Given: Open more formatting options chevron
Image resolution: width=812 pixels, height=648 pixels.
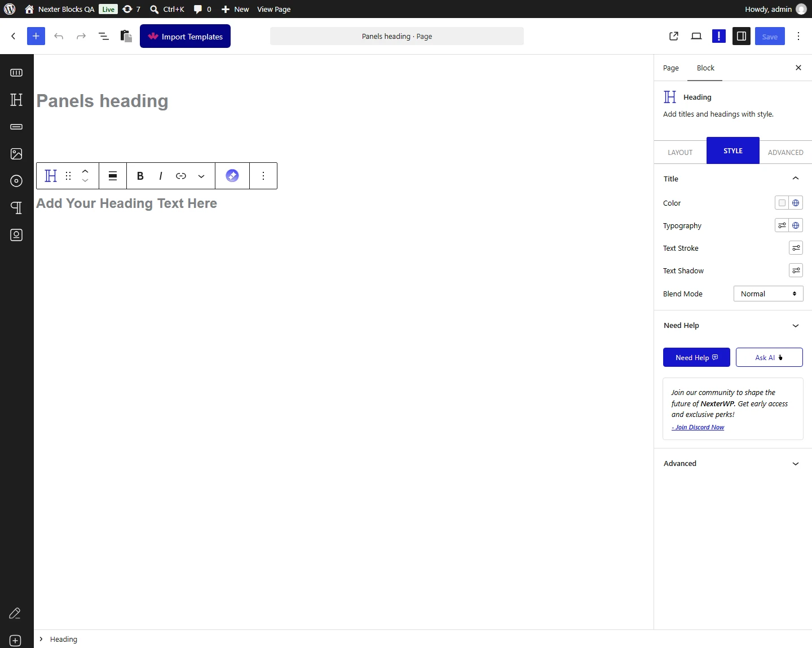Looking at the screenshot, I should (201, 176).
